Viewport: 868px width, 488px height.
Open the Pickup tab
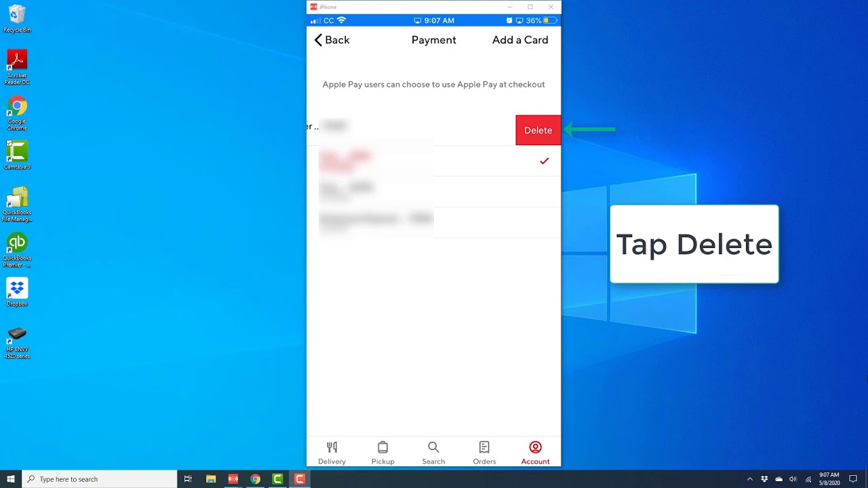coord(382,453)
